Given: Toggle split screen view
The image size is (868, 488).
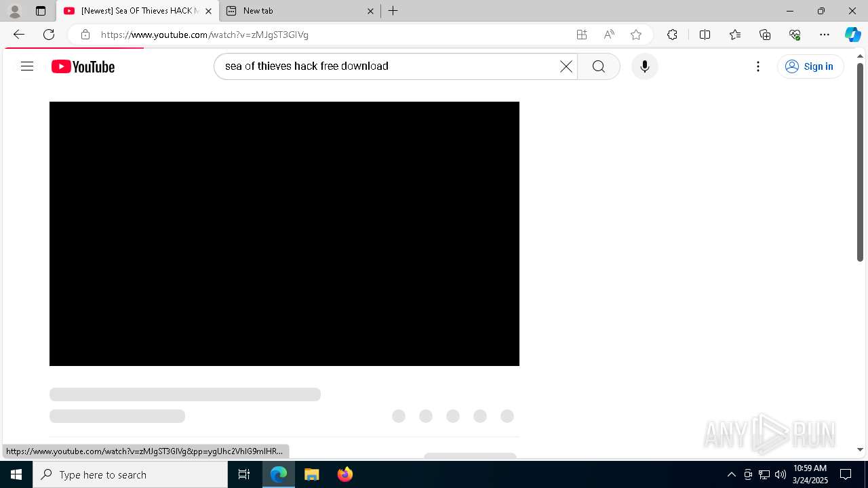Looking at the screenshot, I should point(705,35).
